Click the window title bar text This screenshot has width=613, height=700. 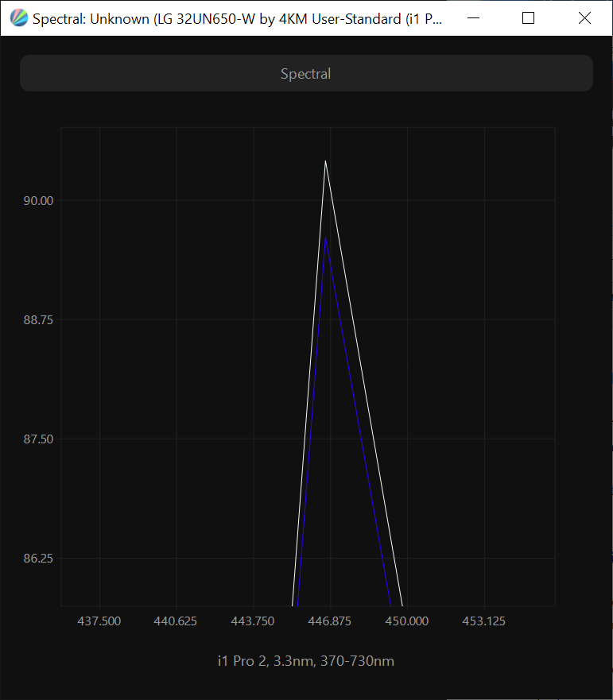[x=237, y=18]
